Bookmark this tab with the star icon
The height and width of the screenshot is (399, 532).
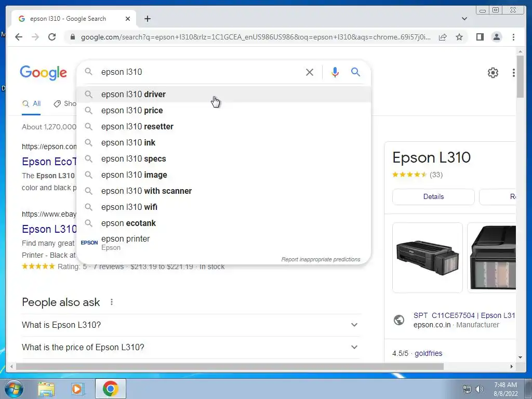(459, 37)
